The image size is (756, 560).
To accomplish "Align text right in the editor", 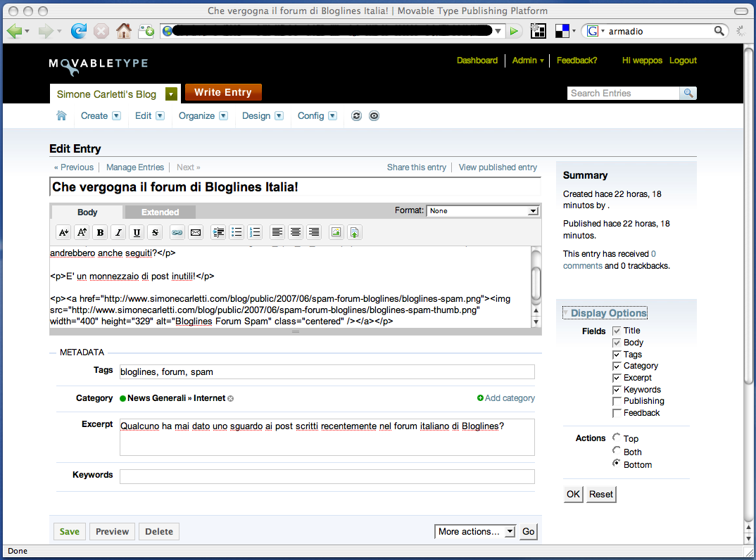I will (x=314, y=232).
